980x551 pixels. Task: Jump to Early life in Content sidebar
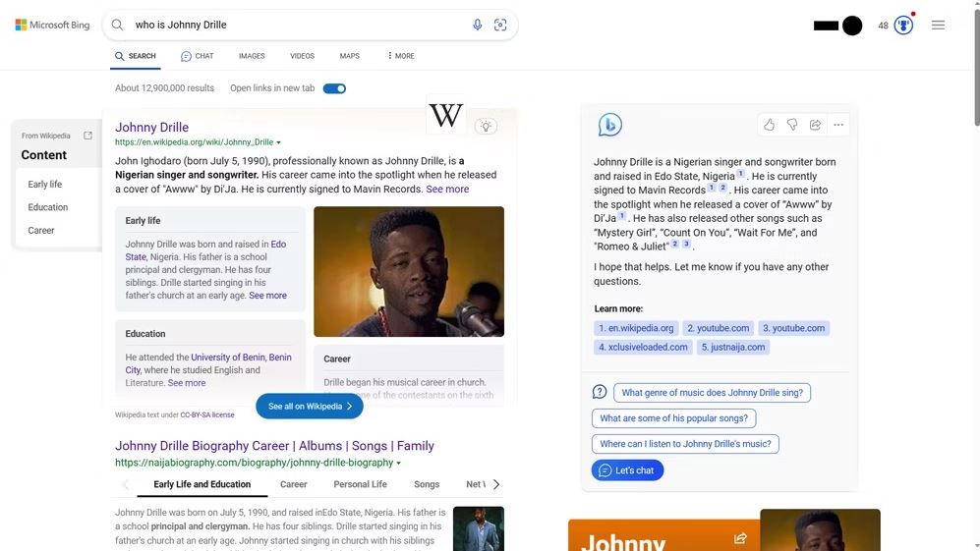[45, 185]
